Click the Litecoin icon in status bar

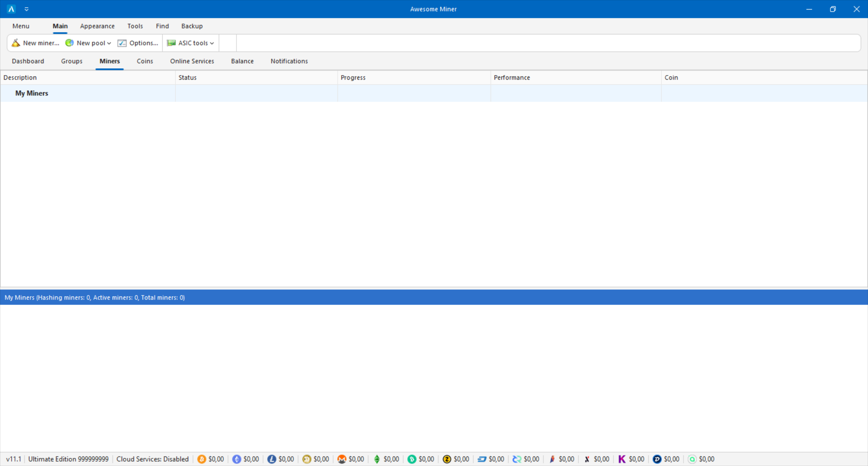tap(272, 459)
